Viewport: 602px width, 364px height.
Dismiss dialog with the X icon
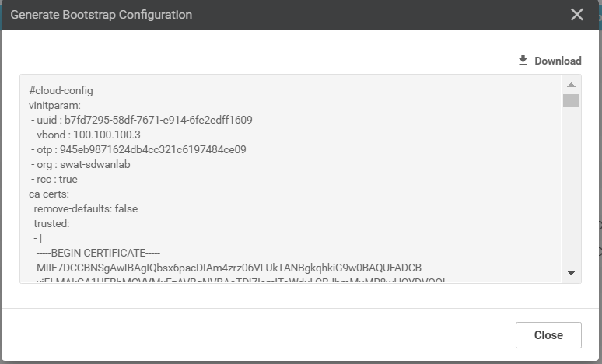click(x=576, y=15)
